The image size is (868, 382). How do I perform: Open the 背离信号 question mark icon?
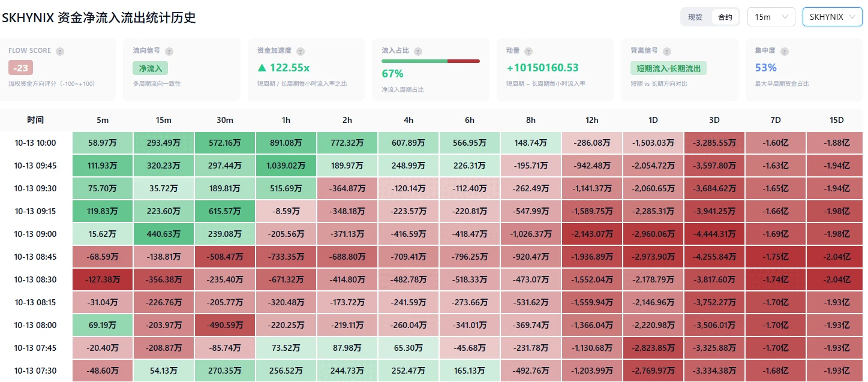point(667,52)
